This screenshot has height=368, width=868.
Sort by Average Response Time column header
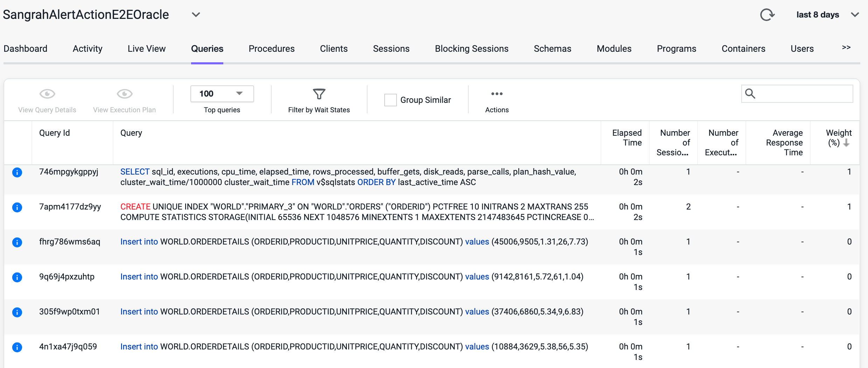(x=784, y=143)
